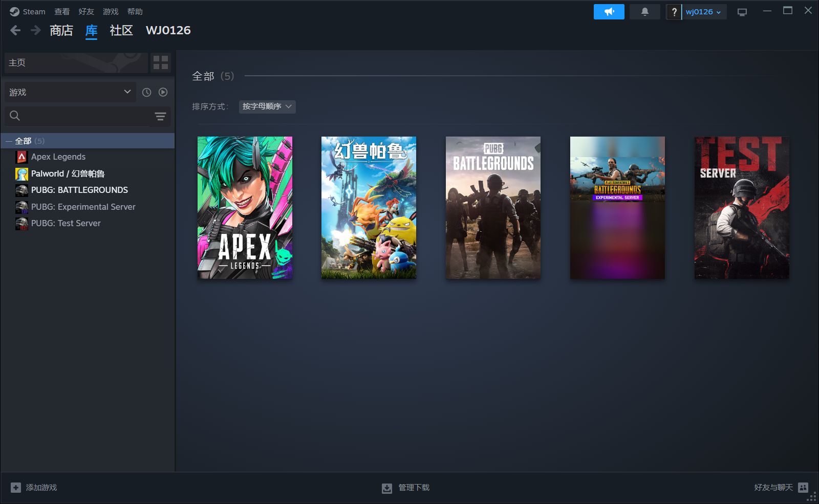
Task: Open 好友与聊天 label
Action: 773,488
